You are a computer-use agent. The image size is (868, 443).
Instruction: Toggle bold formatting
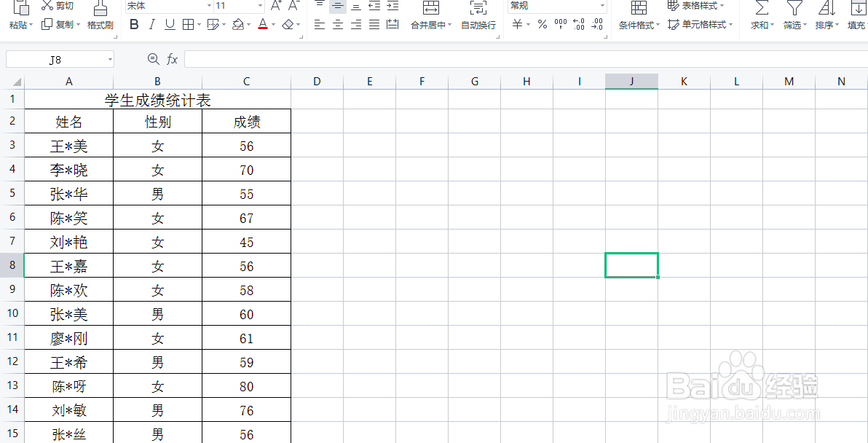pyautogui.click(x=134, y=24)
